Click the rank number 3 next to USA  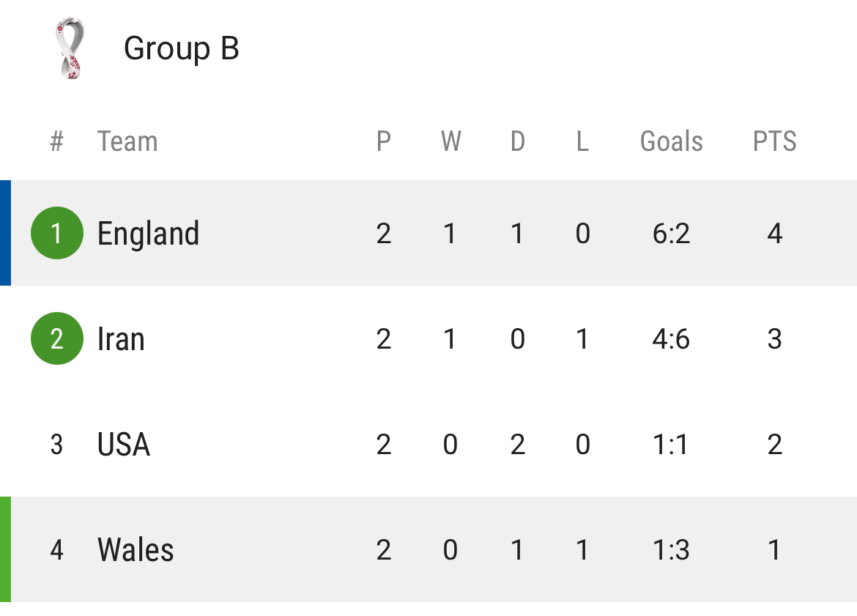click(x=56, y=445)
